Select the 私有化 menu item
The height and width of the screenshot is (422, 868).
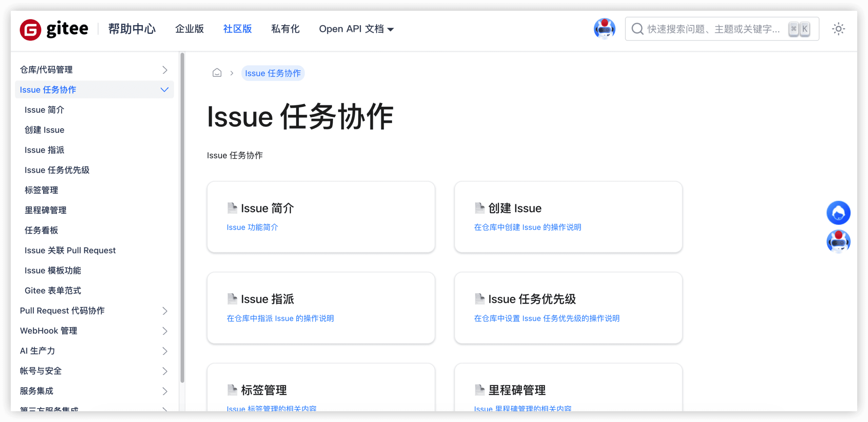coord(285,29)
